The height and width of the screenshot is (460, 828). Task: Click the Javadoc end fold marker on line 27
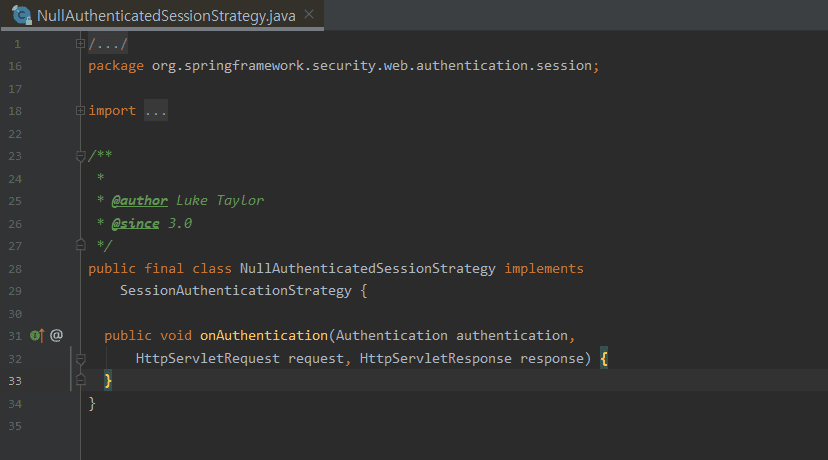(x=81, y=245)
